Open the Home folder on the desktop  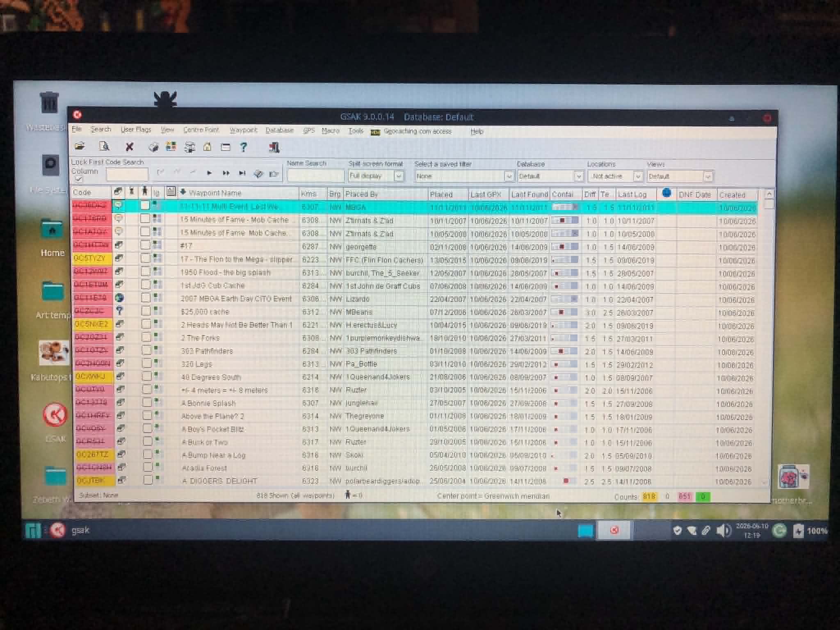click(52, 230)
